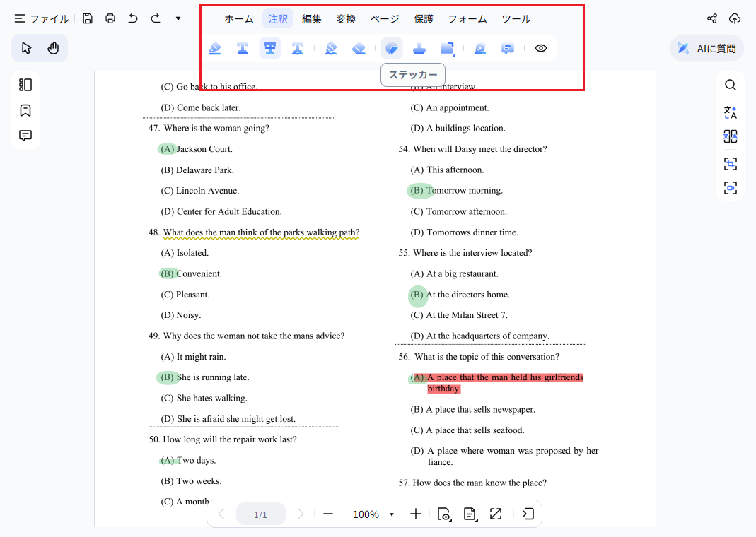Switch to the 変換 tab
The height and width of the screenshot is (537, 756).
(x=346, y=19)
